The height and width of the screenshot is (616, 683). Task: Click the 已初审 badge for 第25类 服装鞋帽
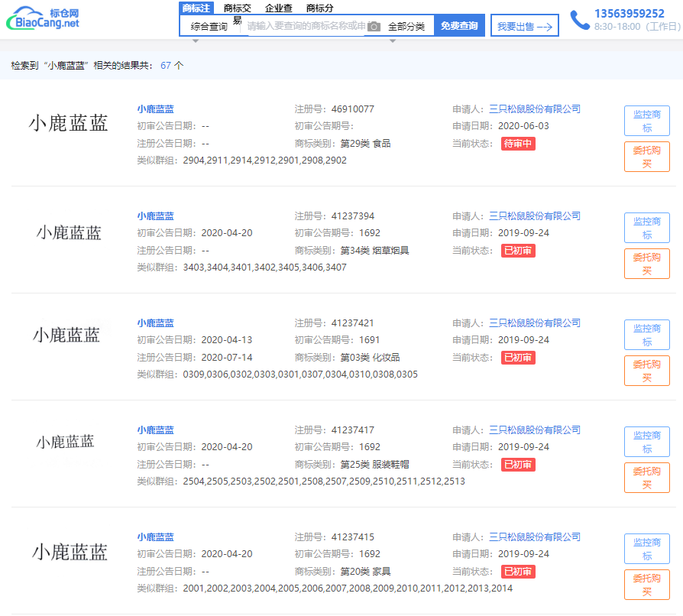[518, 465]
